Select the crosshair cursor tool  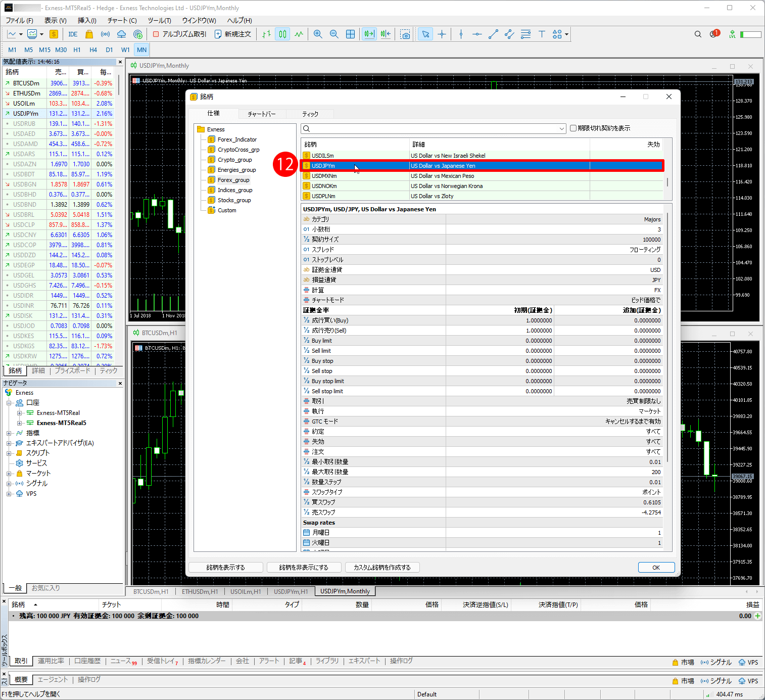click(x=442, y=34)
